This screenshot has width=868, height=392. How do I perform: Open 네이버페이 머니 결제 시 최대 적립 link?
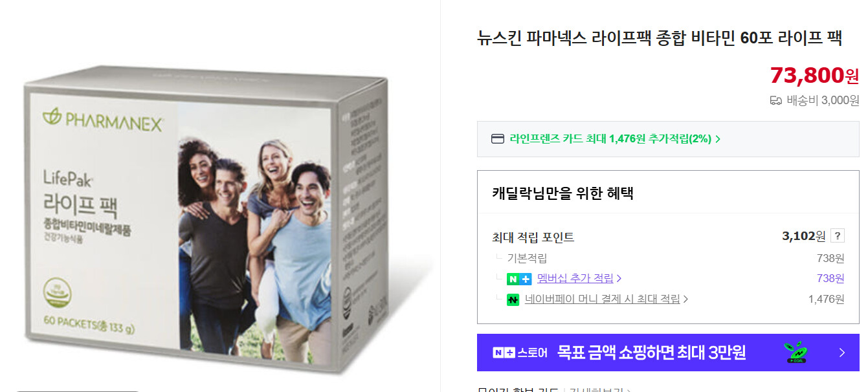(602, 299)
